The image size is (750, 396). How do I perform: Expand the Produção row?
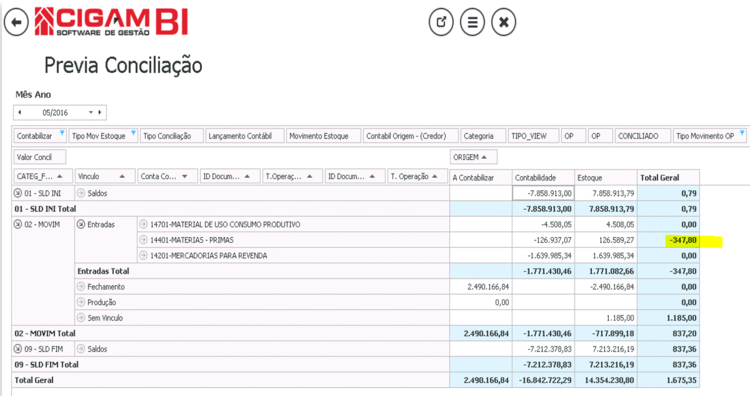click(81, 302)
